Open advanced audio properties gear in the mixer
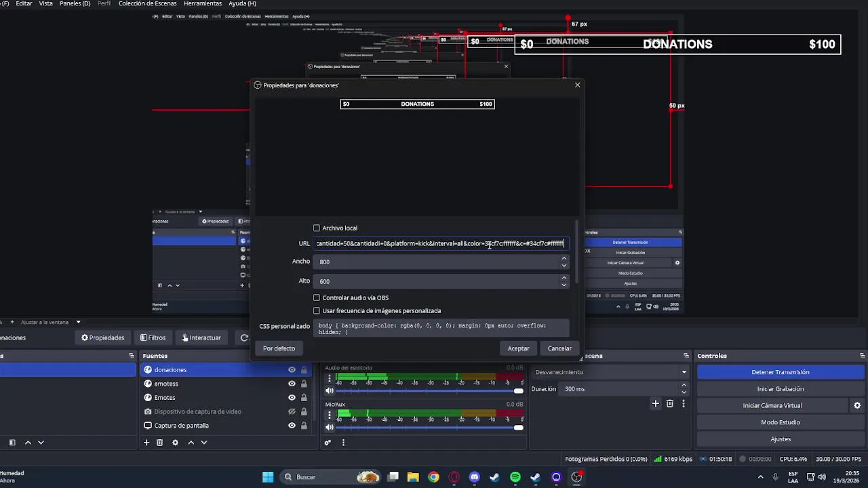This screenshot has width=868, height=488. [x=328, y=443]
